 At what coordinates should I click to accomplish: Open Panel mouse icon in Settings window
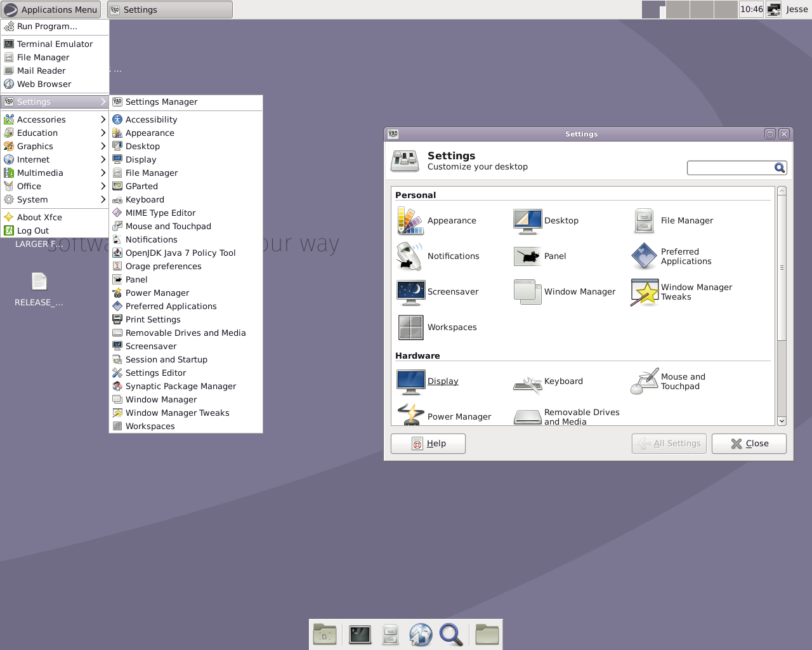click(x=527, y=256)
